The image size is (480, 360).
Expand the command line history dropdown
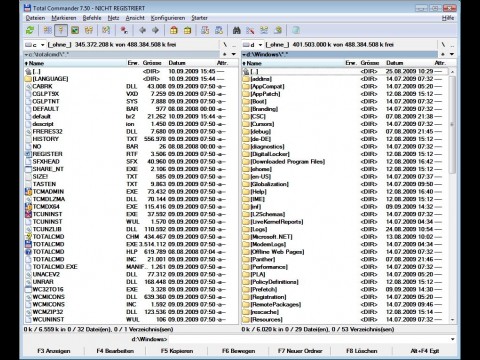452,339
